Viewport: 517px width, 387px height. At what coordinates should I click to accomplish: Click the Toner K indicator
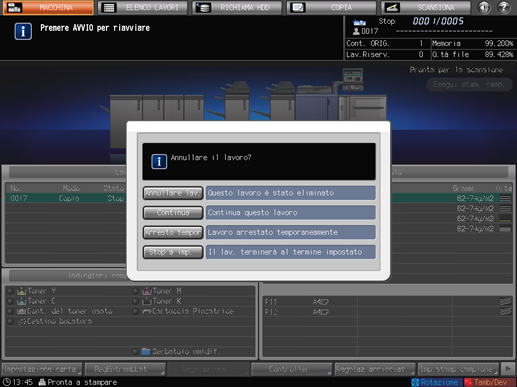tap(157, 301)
